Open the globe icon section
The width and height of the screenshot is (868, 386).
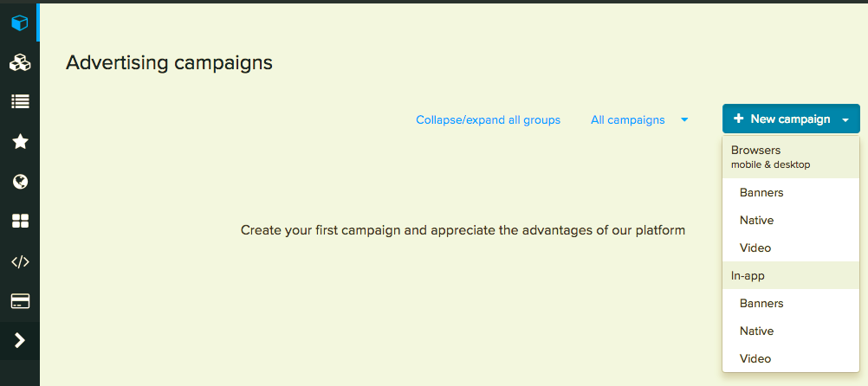[x=19, y=182]
